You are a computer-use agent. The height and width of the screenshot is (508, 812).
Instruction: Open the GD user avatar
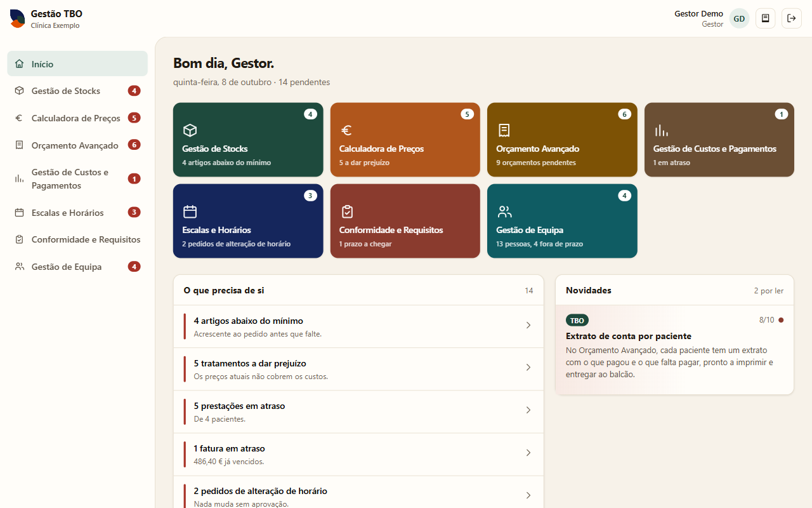pos(739,18)
